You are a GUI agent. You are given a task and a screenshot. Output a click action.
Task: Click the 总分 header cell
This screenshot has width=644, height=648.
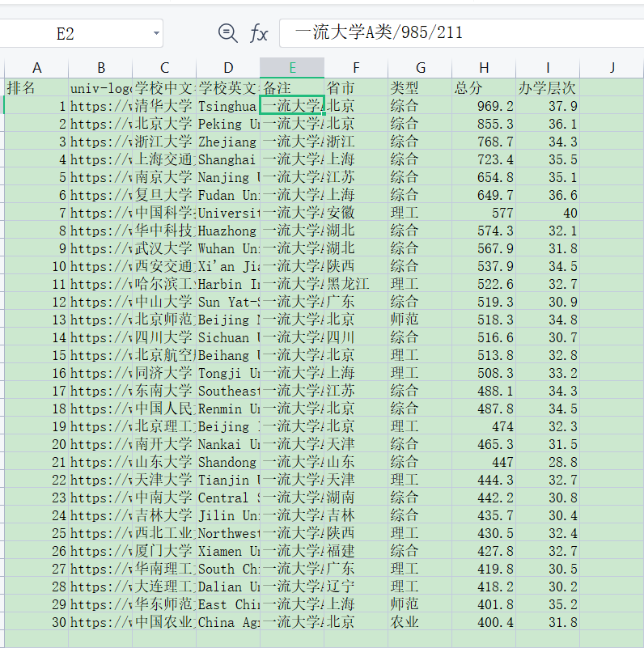click(x=484, y=87)
